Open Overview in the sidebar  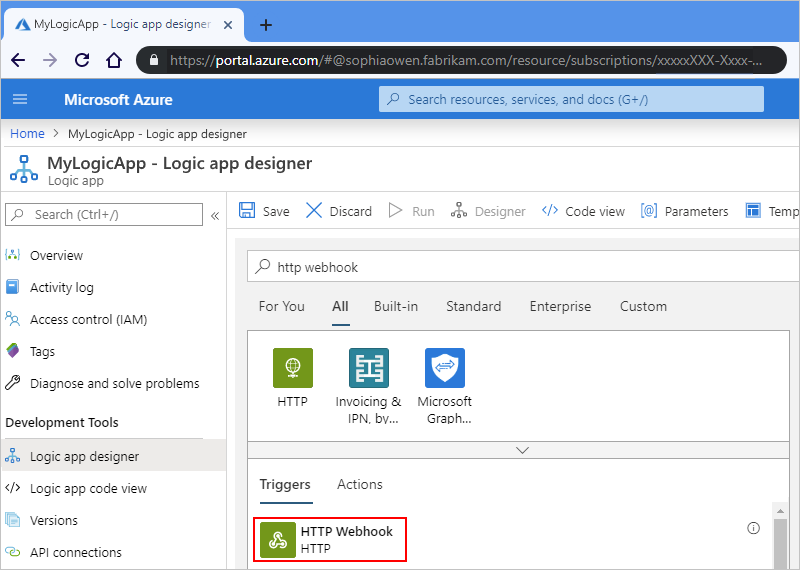tap(56, 255)
